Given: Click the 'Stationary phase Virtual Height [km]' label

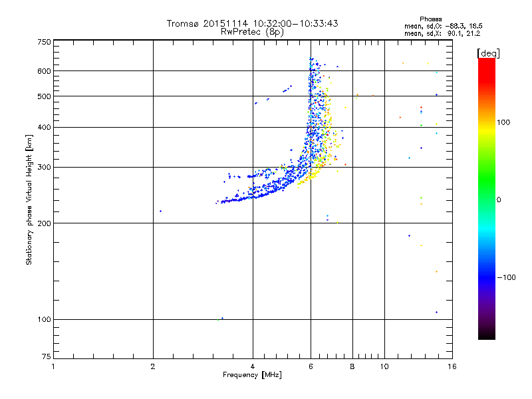Looking at the screenshot, I should tap(29, 200).
